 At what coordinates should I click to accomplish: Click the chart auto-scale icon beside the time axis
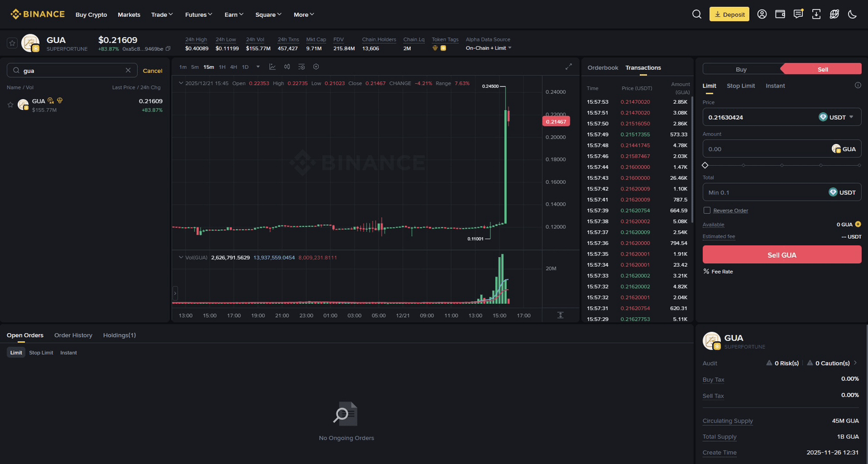click(560, 315)
